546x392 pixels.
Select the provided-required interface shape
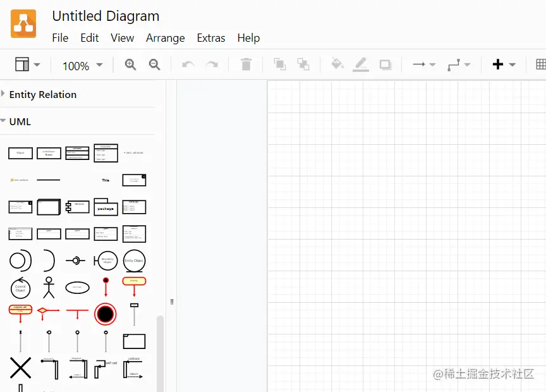(21, 260)
